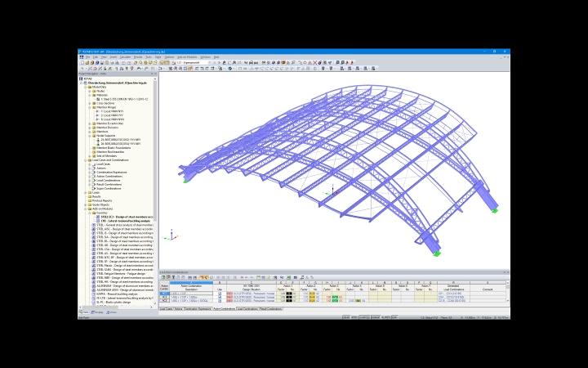Screen dimensions: 588x368
Task: Click the New model toolbar icon
Action: [x=82, y=63]
